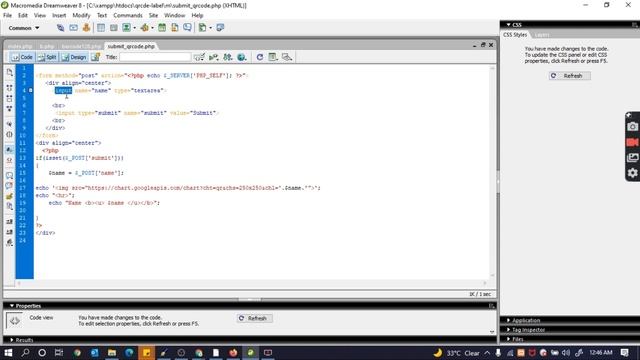
Task: Open the Modify menu
Action: [81, 15]
